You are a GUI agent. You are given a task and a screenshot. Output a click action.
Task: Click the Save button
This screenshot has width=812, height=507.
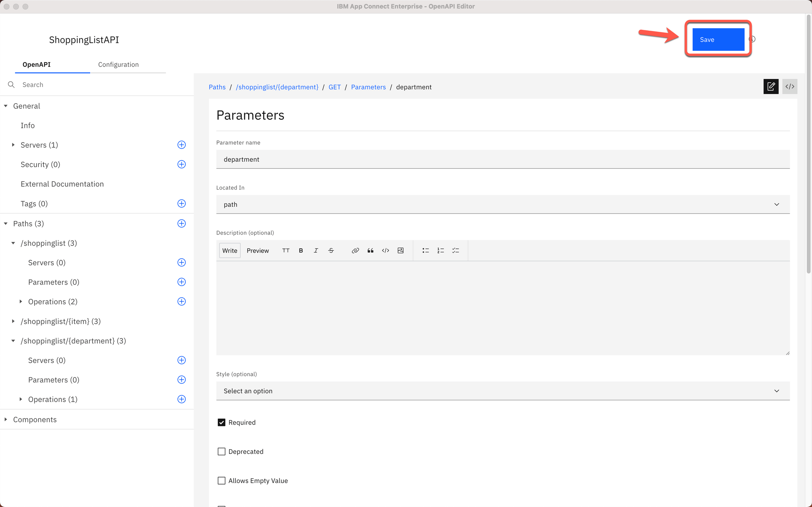coord(718,39)
